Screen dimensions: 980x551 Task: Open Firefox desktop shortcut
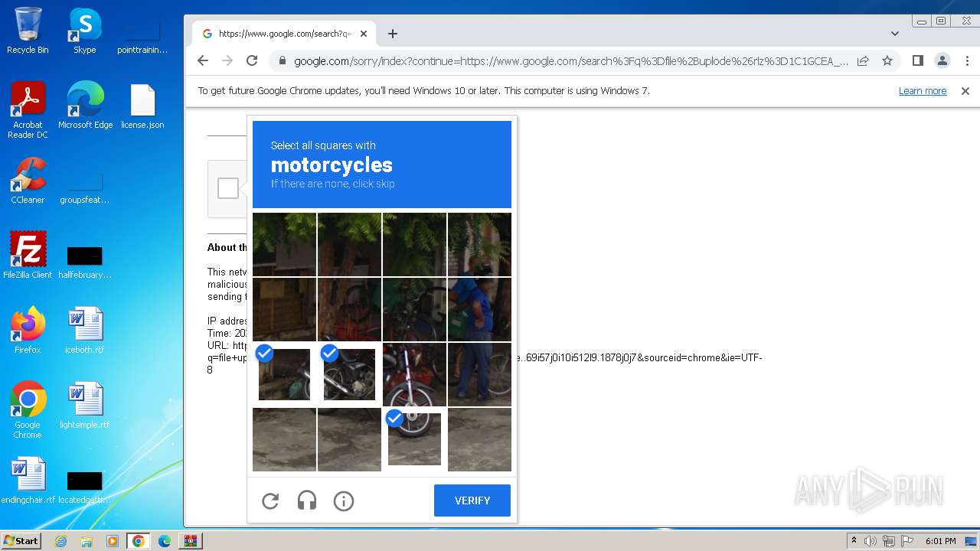pyautogui.click(x=28, y=331)
